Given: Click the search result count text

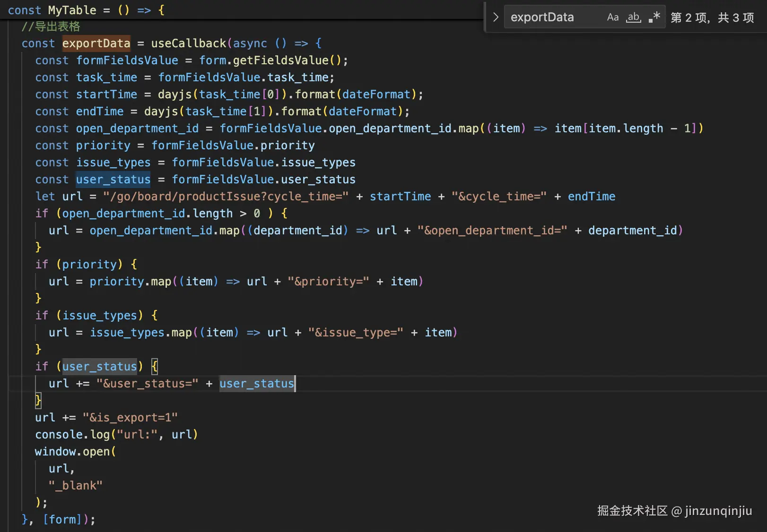Looking at the screenshot, I should (x=712, y=18).
